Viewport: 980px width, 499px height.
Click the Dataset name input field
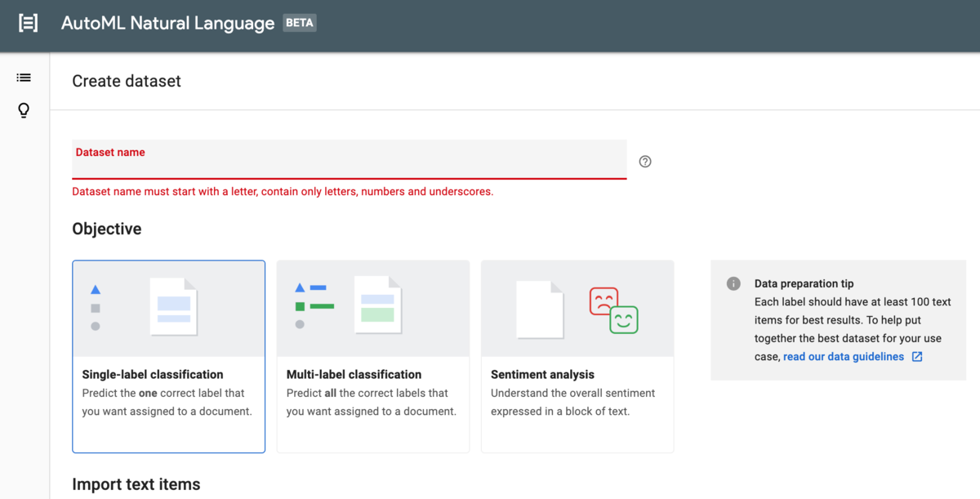(349, 163)
